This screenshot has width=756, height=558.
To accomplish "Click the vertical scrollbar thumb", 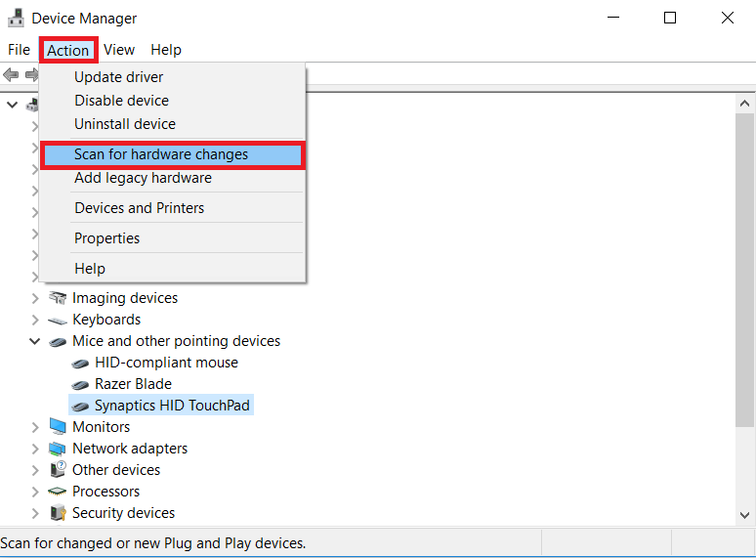I will tap(744, 270).
